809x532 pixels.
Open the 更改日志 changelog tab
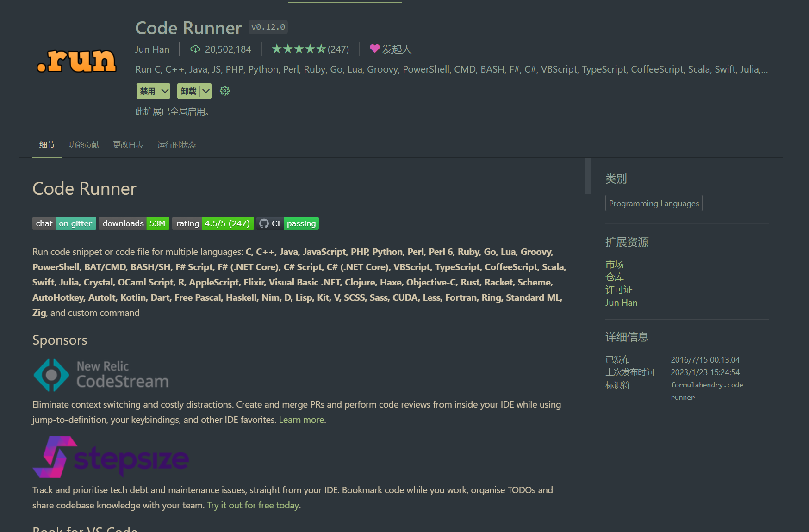coord(128,145)
